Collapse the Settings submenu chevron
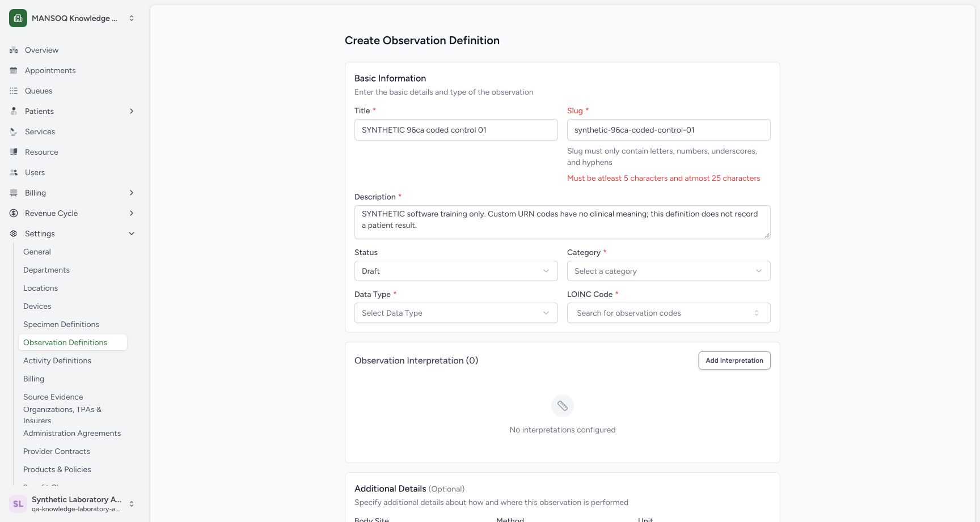This screenshot has width=980, height=522. [x=132, y=234]
